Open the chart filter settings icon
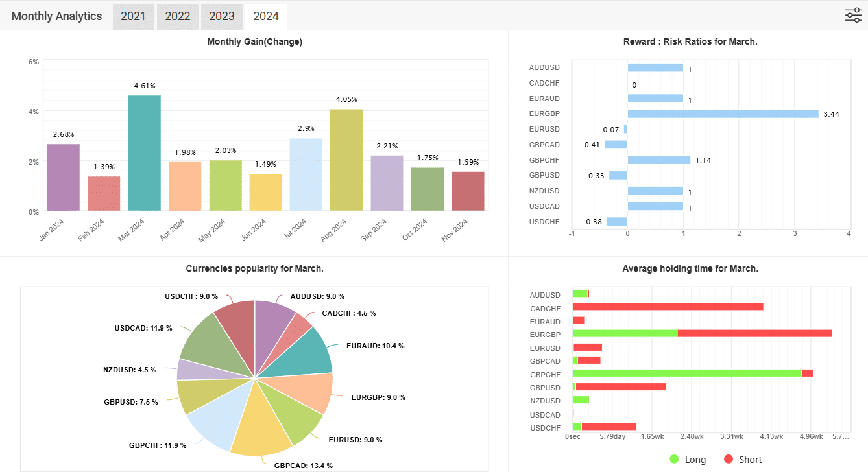This screenshot has width=868, height=472. click(852, 16)
